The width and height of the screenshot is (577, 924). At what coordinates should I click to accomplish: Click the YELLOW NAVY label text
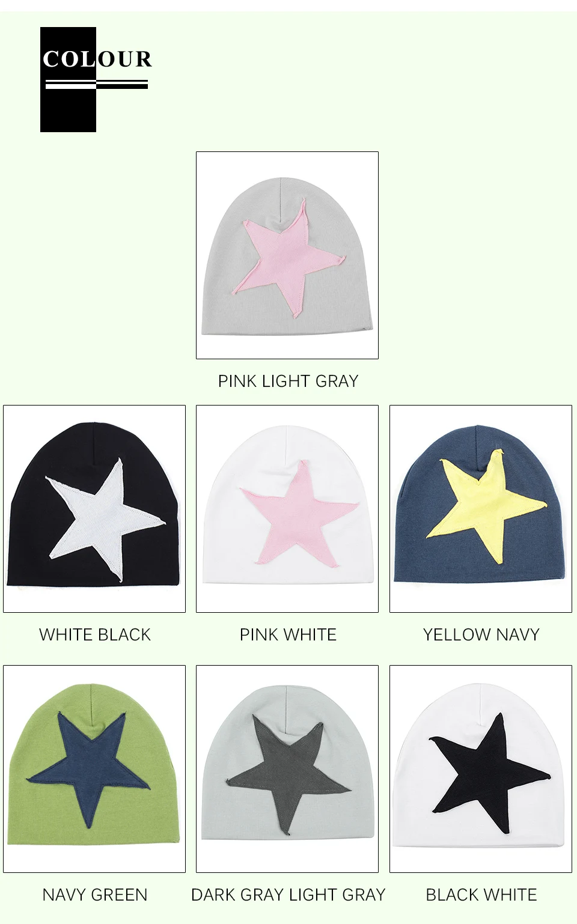[x=481, y=634]
